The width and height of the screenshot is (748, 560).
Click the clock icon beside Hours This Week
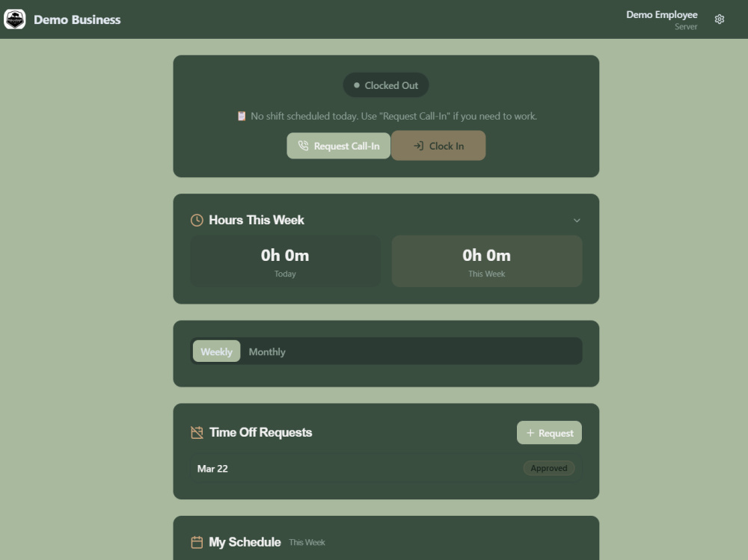[197, 220]
